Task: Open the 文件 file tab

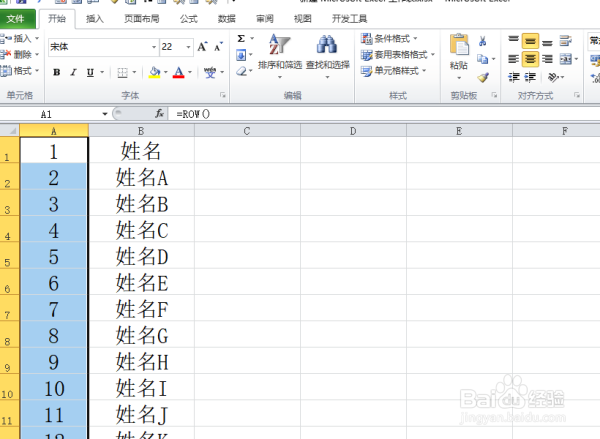Action: [x=16, y=19]
